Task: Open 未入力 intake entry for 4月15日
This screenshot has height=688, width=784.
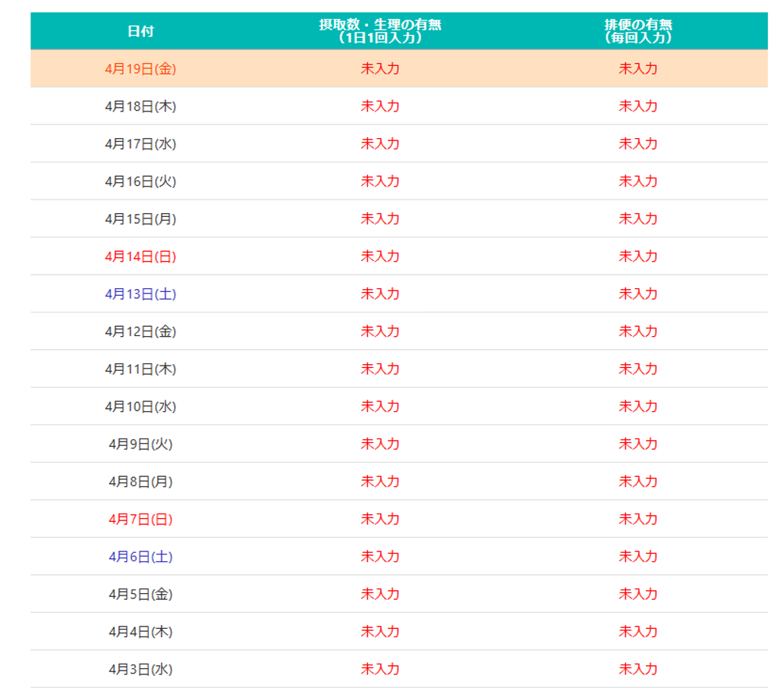Action: coord(380,218)
